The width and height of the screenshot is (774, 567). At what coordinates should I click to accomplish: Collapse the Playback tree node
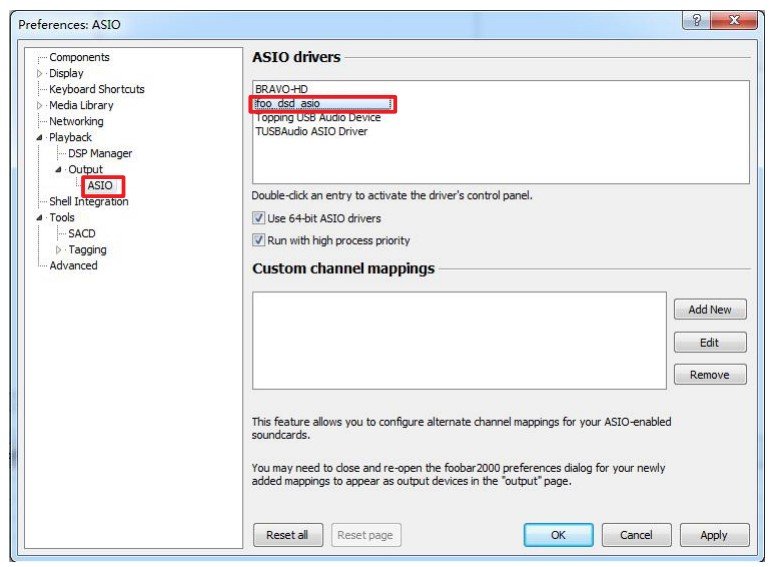tap(39, 138)
